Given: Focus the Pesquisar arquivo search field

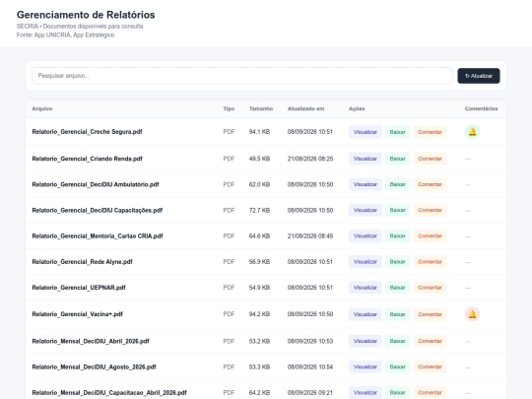Looking at the screenshot, I should (x=242, y=76).
